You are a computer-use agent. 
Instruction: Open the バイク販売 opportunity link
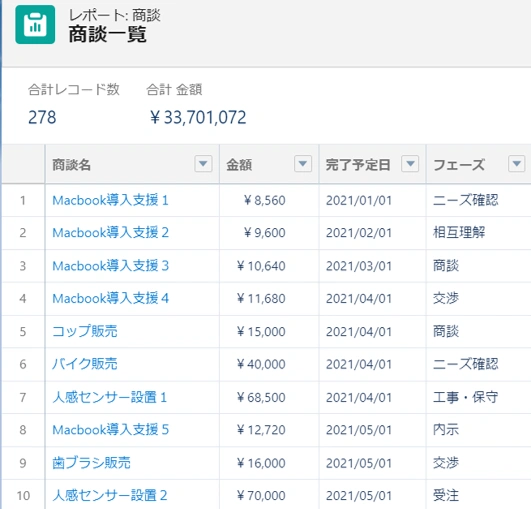85,364
